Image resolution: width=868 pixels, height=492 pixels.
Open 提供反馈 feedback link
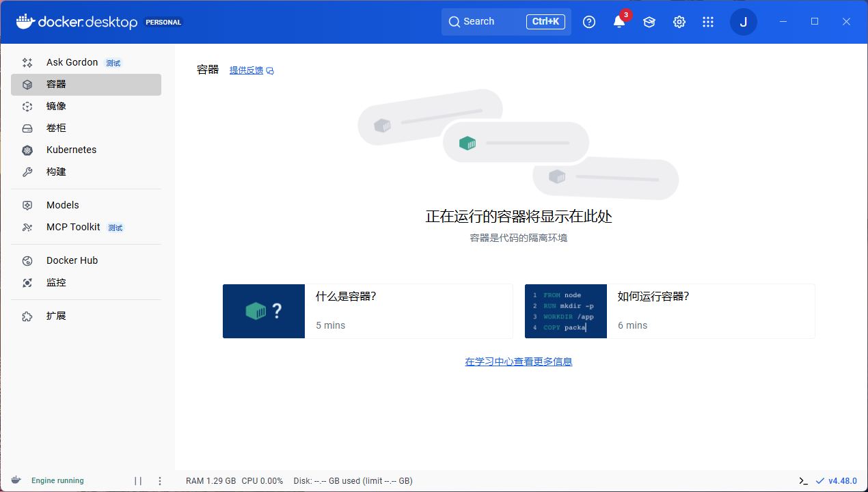point(246,70)
